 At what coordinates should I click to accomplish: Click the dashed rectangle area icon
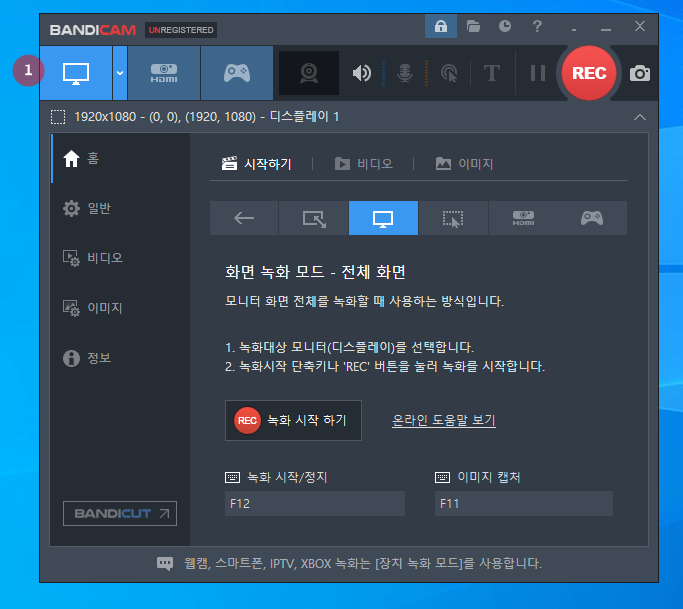pyautogui.click(x=58, y=117)
